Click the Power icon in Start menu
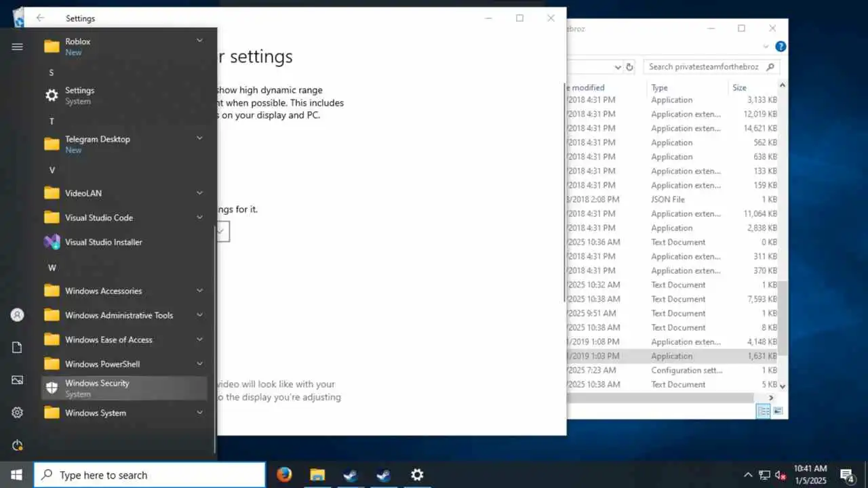The image size is (868, 488). (18, 445)
